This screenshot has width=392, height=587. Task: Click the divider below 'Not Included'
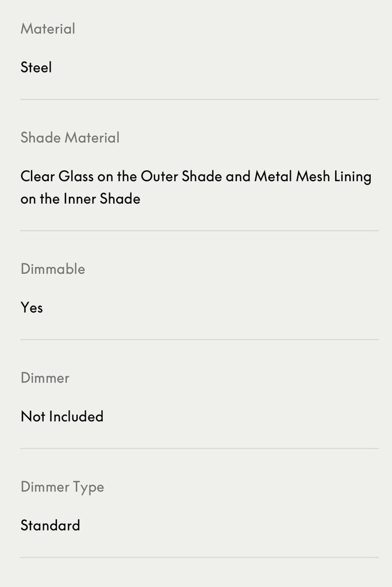199,448
